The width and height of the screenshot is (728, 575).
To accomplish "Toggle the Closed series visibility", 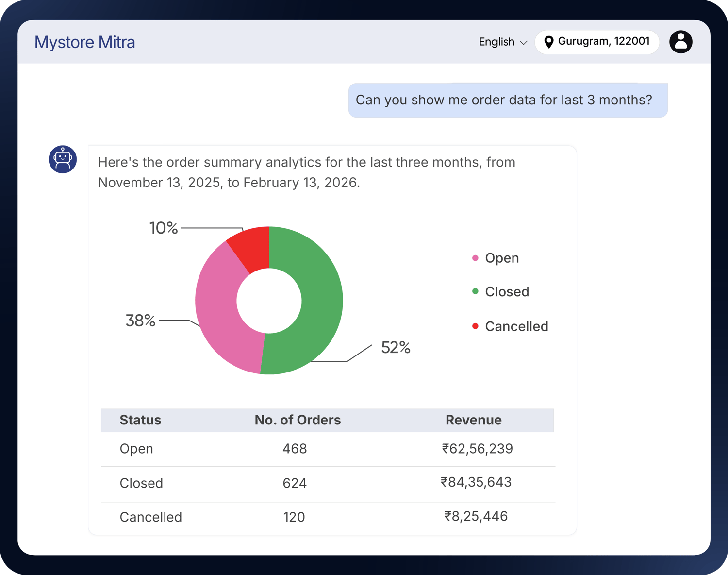I will [x=507, y=291].
